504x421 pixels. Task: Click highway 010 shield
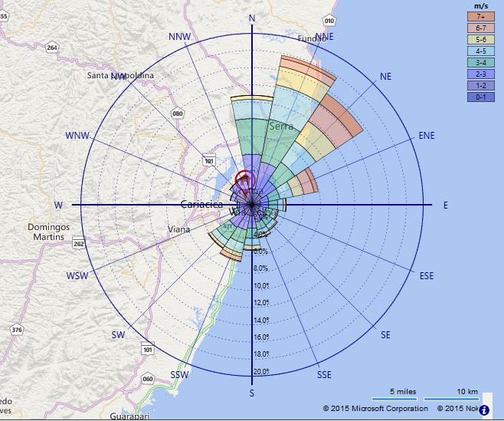tap(329, 21)
